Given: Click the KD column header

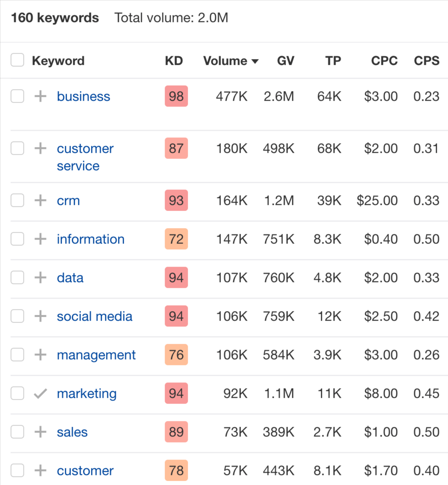Looking at the screenshot, I should click(x=173, y=61).
